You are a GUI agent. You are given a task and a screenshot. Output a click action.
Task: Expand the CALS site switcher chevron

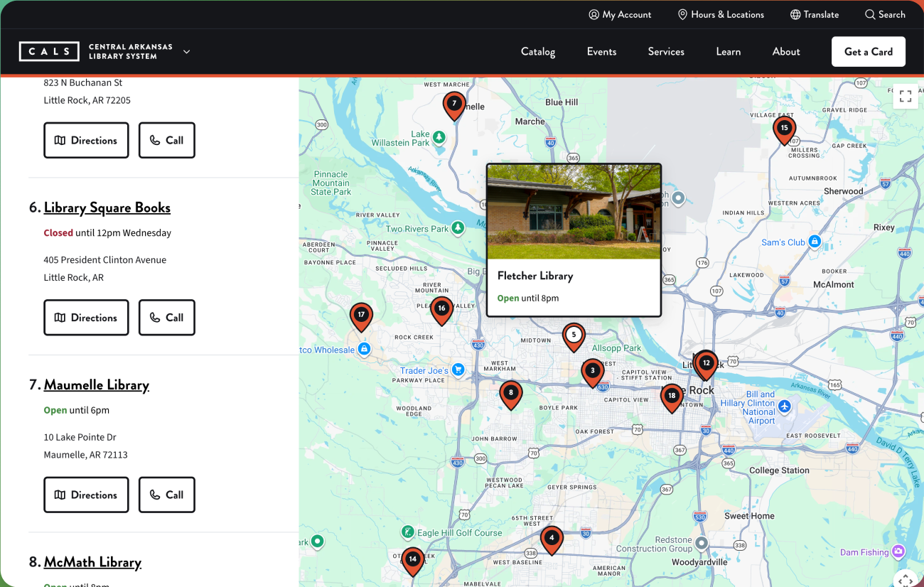(186, 51)
